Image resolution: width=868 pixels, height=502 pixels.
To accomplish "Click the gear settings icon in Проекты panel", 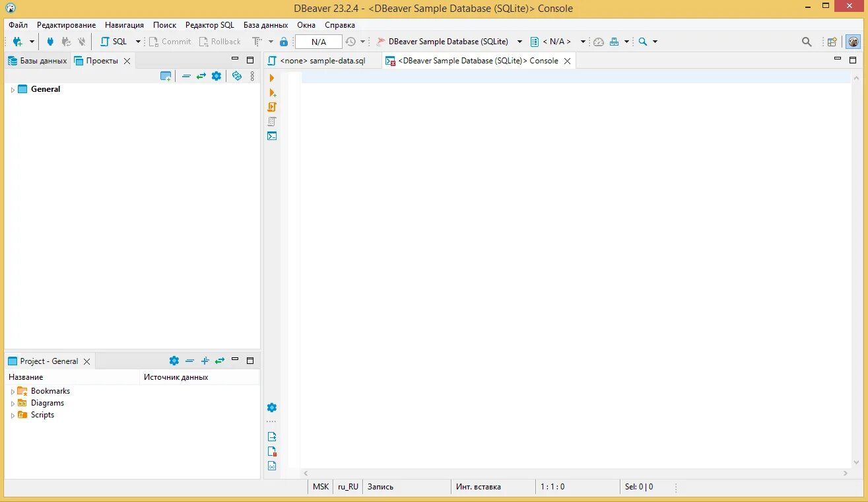I will pos(217,76).
